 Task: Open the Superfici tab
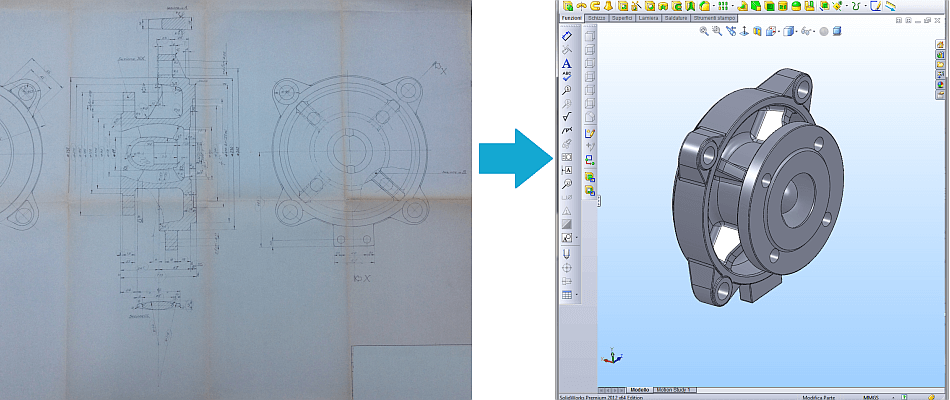pos(622,19)
